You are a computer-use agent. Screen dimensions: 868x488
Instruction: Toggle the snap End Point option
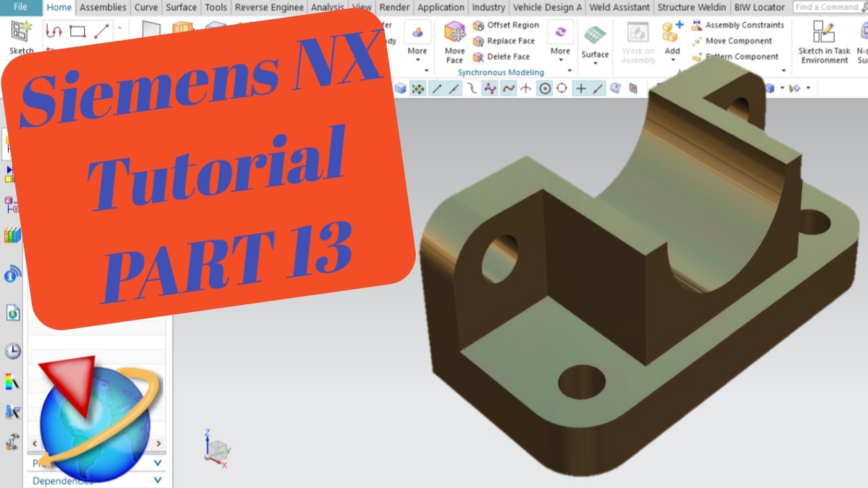[437, 88]
